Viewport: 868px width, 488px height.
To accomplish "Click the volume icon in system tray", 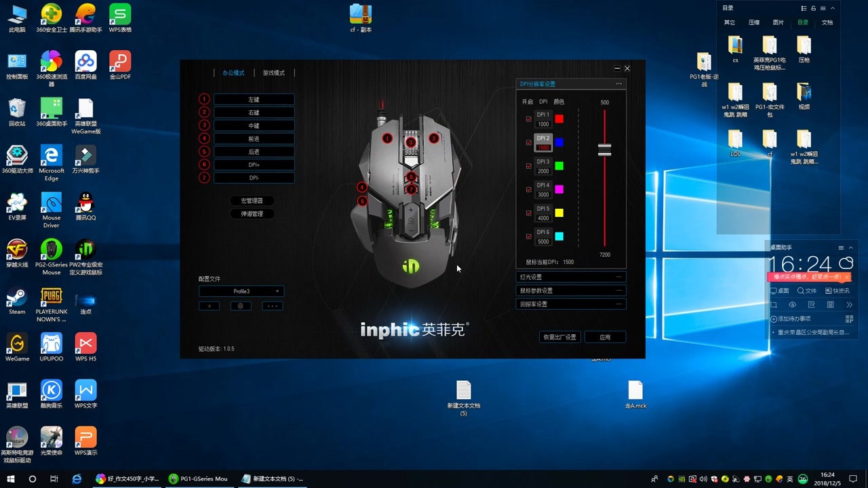I will click(x=703, y=479).
